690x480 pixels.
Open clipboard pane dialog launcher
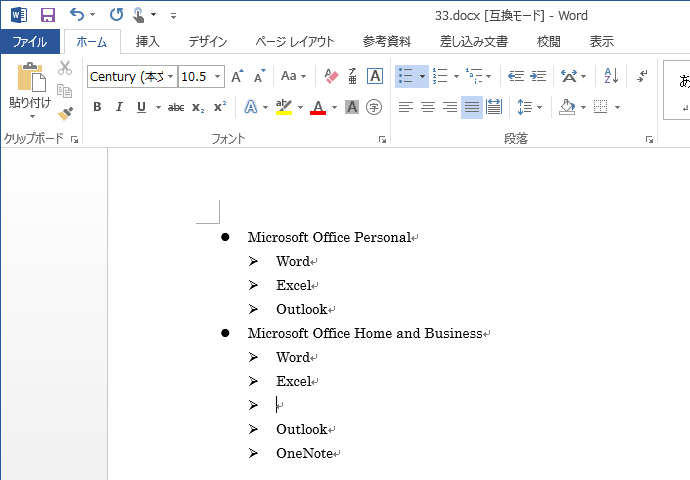(x=74, y=140)
